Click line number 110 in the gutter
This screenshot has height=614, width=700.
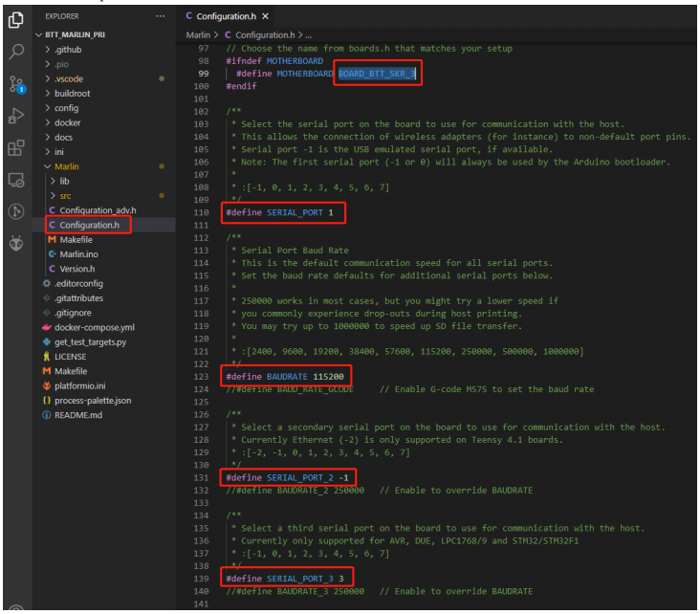[201, 211]
